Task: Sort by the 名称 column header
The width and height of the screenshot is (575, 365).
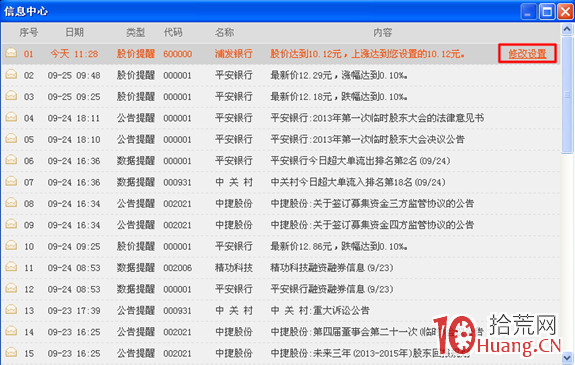Action: click(x=224, y=32)
